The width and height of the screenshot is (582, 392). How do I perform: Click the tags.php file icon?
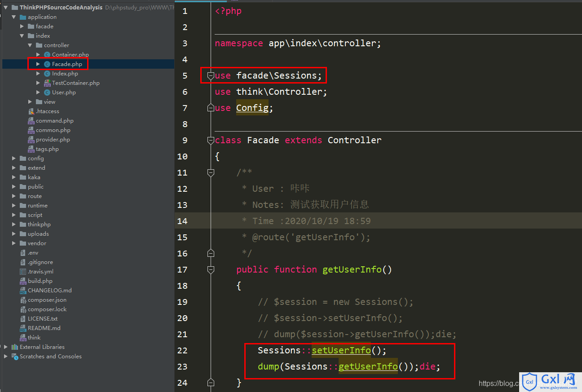pos(31,149)
